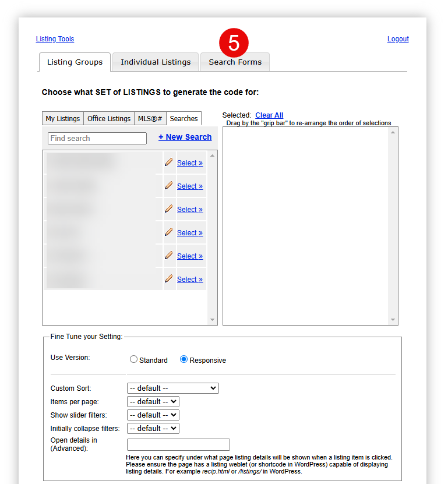This screenshot has width=448, height=484.
Task: Open the My Listings sub-tab
Action: point(63,119)
